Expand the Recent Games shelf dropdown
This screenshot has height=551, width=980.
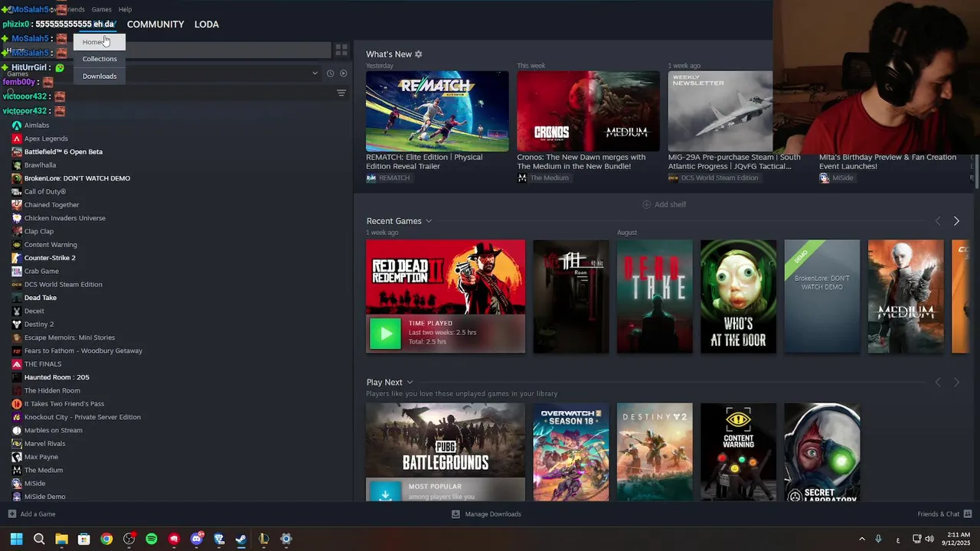429,221
